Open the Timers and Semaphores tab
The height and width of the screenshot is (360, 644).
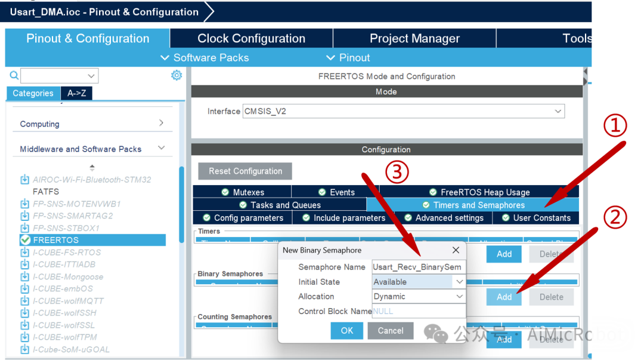tap(473, 205)
